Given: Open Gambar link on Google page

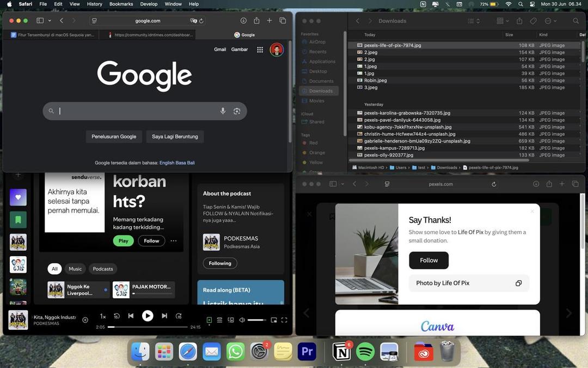Looking at the screenshot, I should pyautogui.click(x=239, y=49).
